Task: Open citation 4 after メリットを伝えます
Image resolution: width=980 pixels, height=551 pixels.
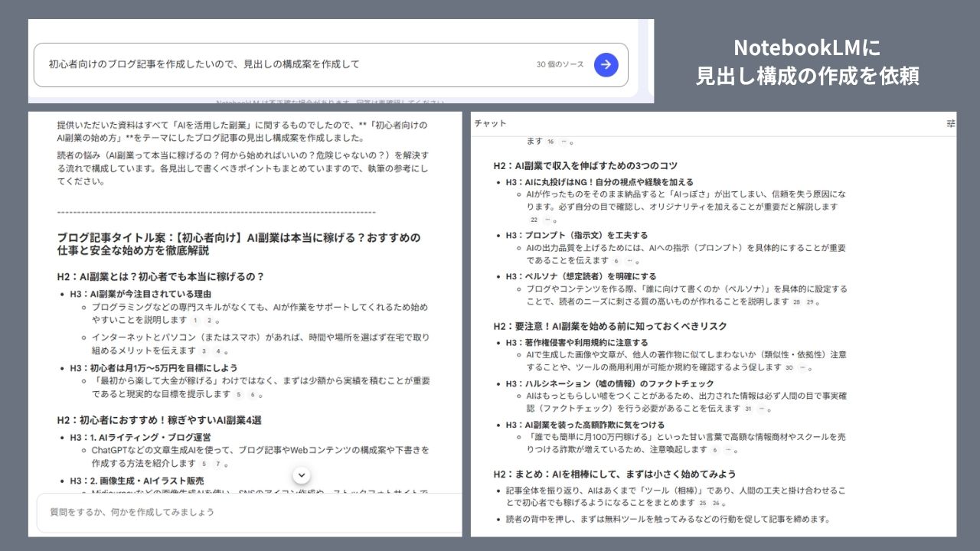Action: (218, 351)
